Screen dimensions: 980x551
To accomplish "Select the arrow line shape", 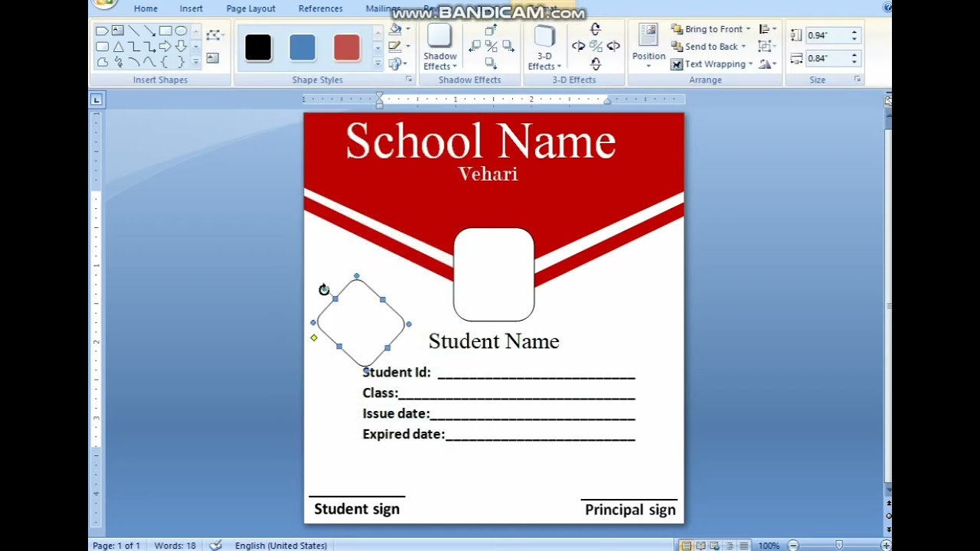I will (x=149, y=31).
